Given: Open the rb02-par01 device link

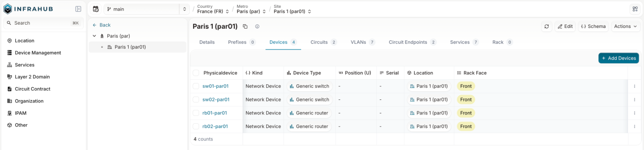Looking at the screenshot, I should tap(215, 126).
